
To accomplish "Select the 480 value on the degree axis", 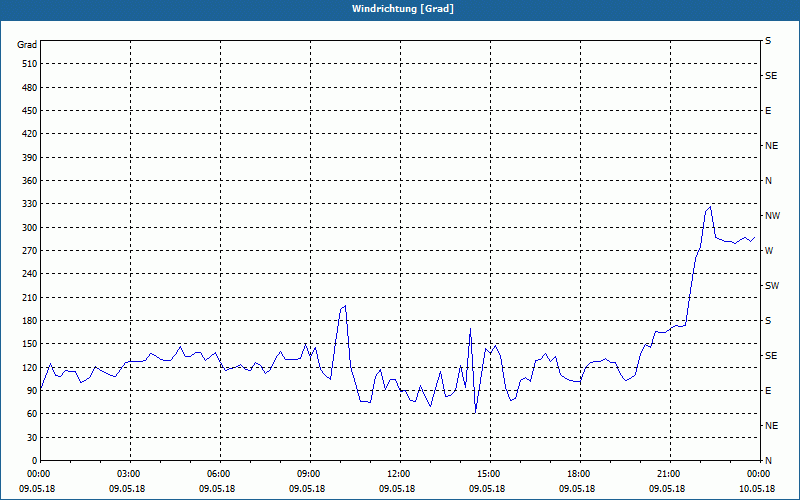I will coord(30,87).
